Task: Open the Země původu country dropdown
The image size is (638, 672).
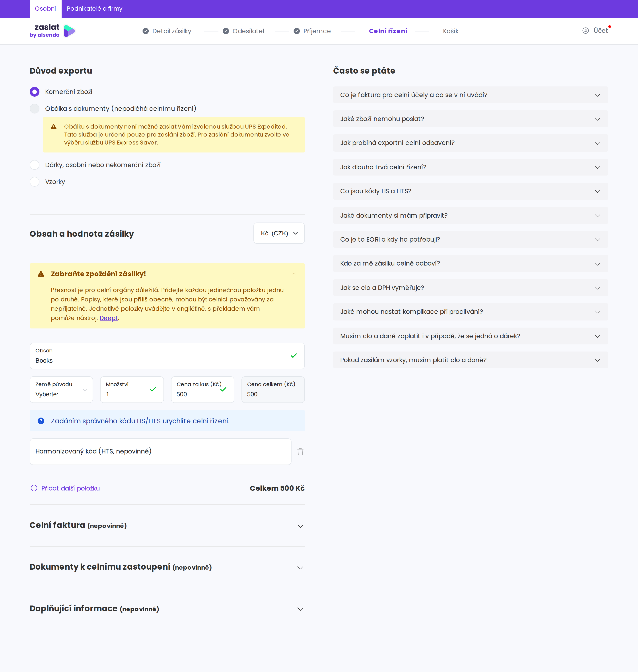Action: click(61, 390)
